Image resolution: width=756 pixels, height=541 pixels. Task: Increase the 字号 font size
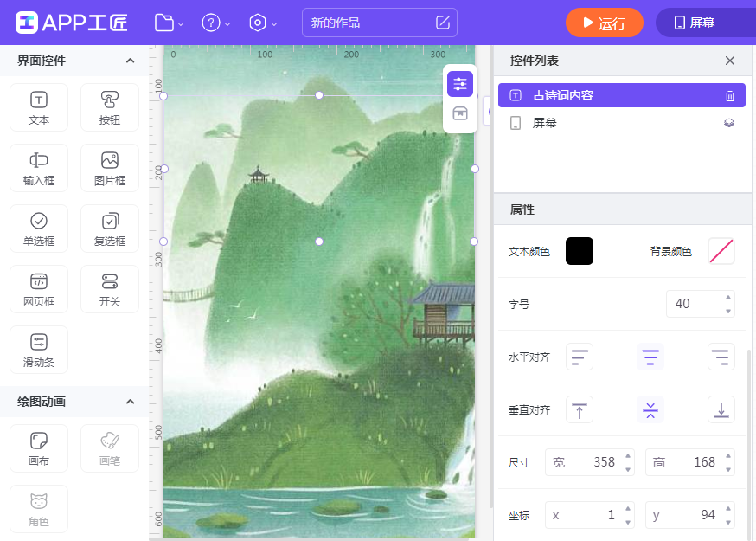click(x=728, y=297)
